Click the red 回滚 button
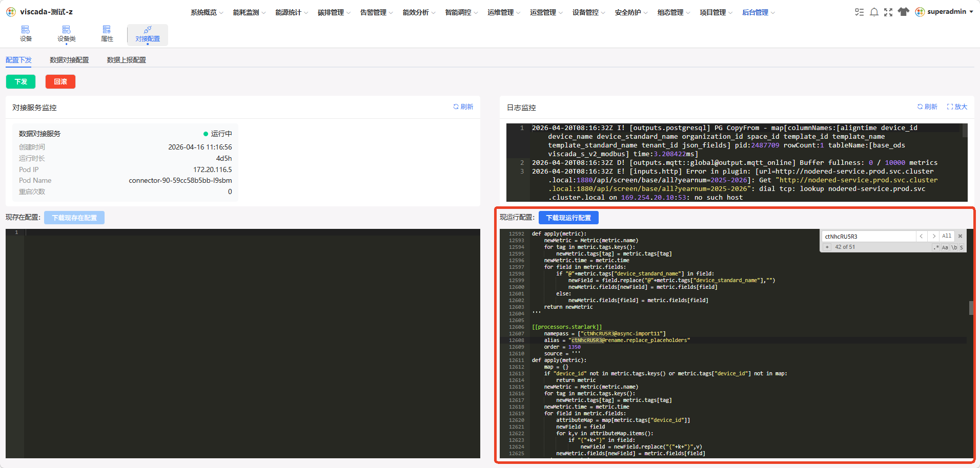980x468 pixels. point(60,81)
